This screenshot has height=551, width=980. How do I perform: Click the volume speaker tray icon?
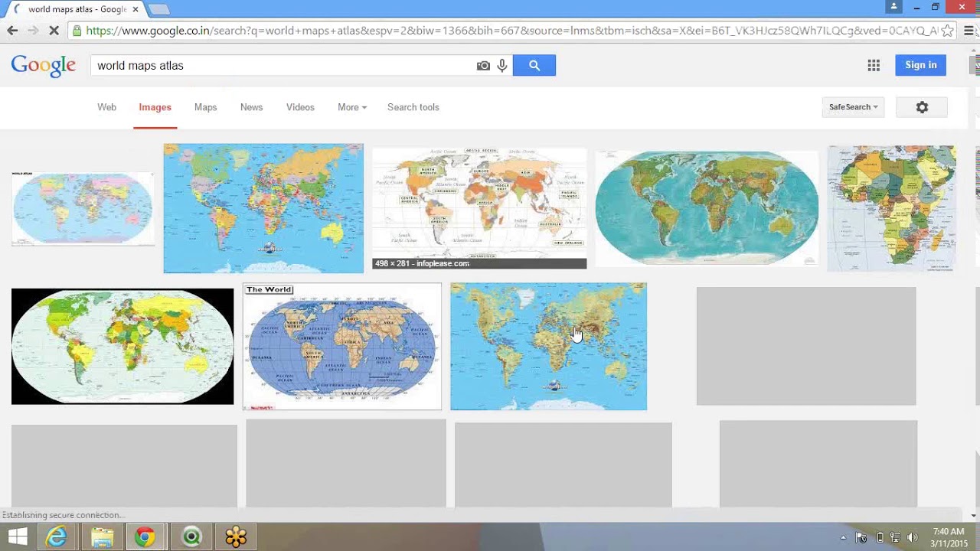911,537
